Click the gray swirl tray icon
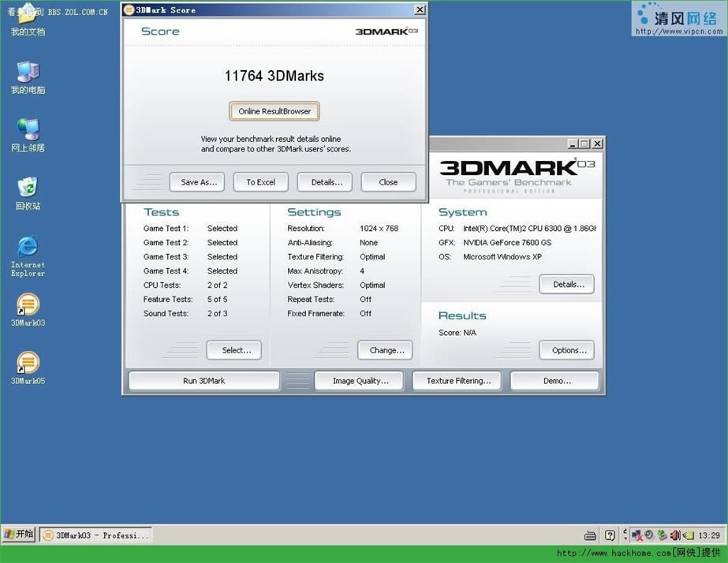 pos(649,535)
